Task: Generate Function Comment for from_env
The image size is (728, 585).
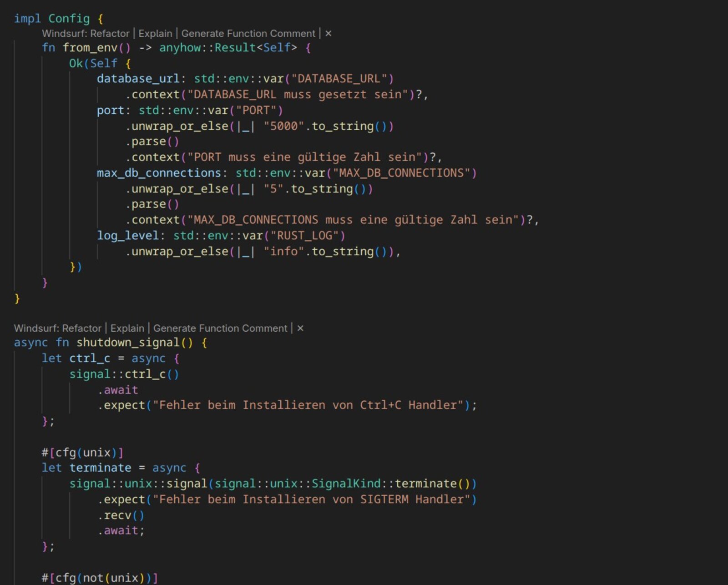Action: (248, 34)
